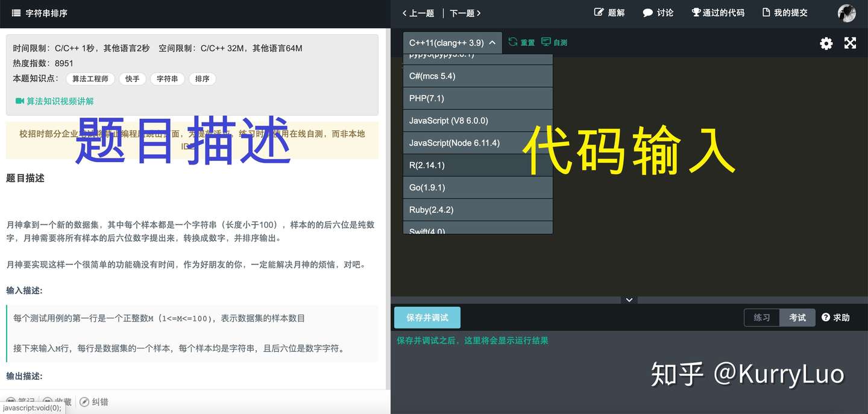868x414 pixels.
Task: View 通过的代码 via the trophy icon
Action: click(717, 12)
